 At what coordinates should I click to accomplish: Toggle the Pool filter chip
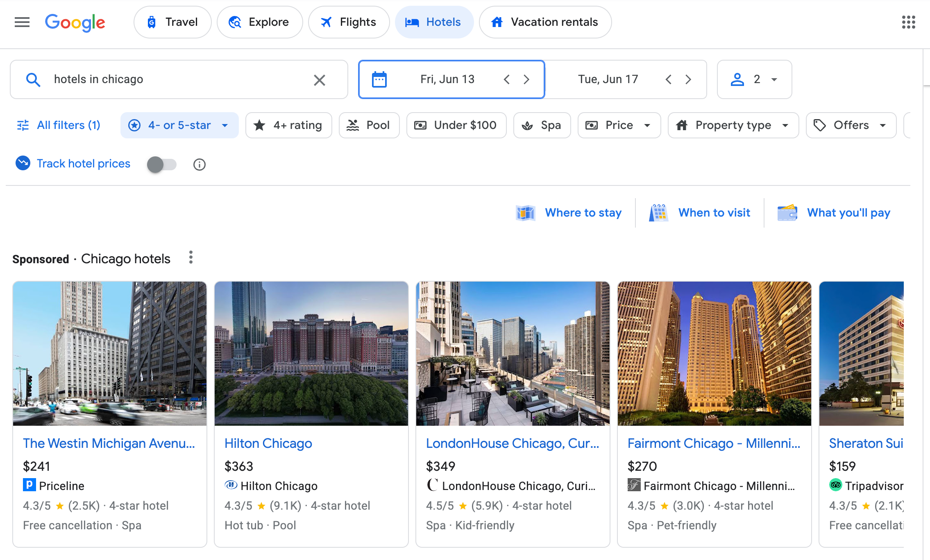tap(369, 125)
